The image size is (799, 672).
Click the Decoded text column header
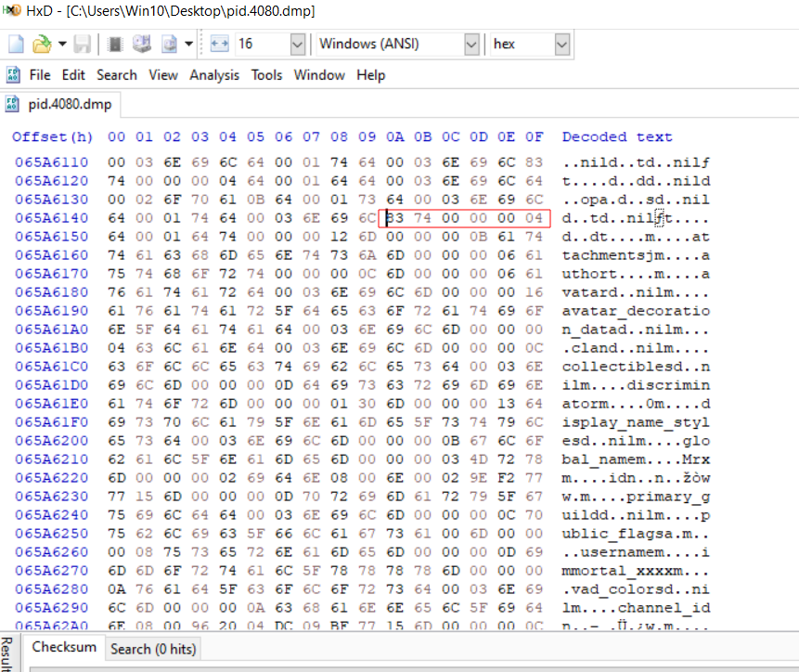tap(617, 137)
